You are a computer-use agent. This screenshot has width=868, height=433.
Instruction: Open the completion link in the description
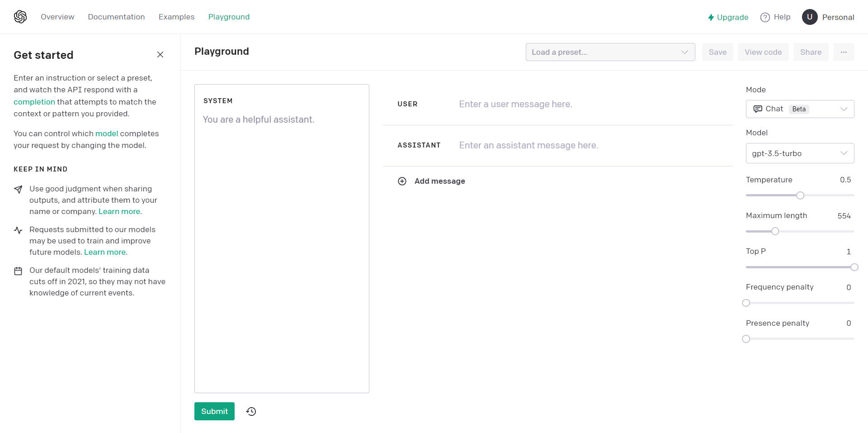(34, 102)
